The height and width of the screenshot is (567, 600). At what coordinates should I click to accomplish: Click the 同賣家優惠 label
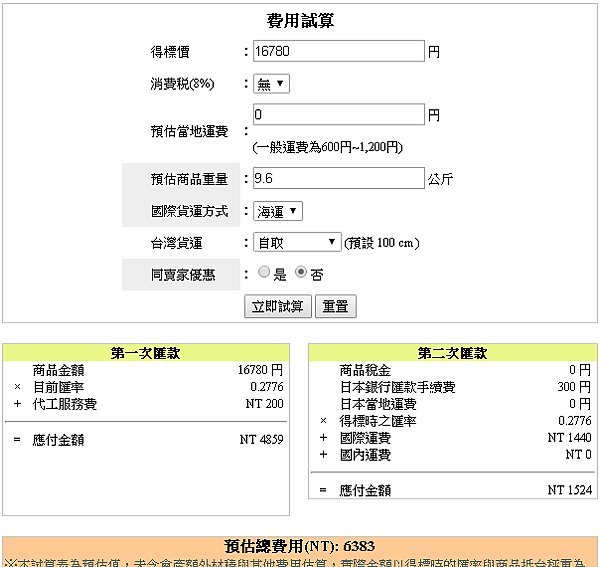pyautogui.click(x=183, y=275)
